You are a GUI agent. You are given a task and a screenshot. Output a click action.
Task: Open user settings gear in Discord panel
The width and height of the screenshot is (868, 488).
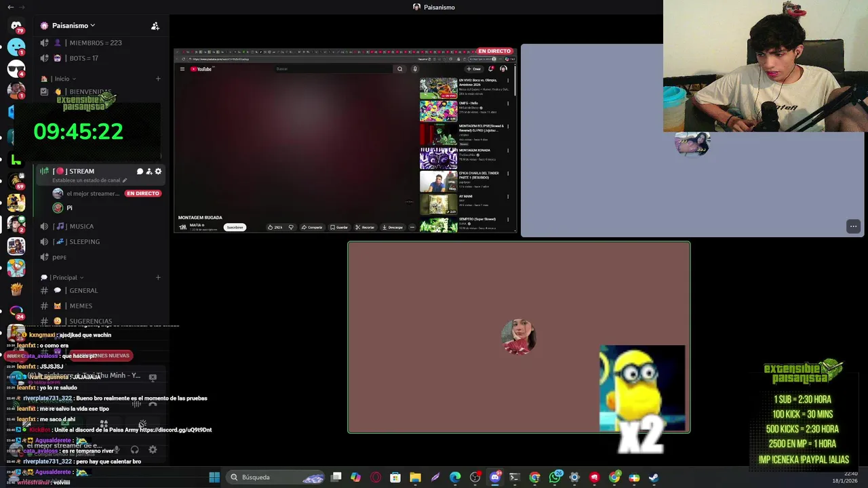click(153, 449)
